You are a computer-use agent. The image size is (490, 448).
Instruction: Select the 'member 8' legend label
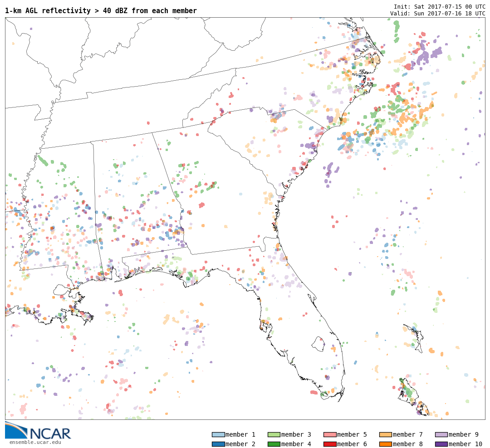coord(408,444)
